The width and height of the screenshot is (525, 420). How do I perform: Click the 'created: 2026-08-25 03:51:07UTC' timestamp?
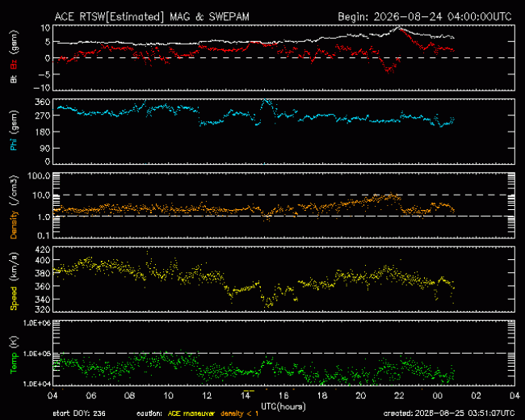point(449,414)
